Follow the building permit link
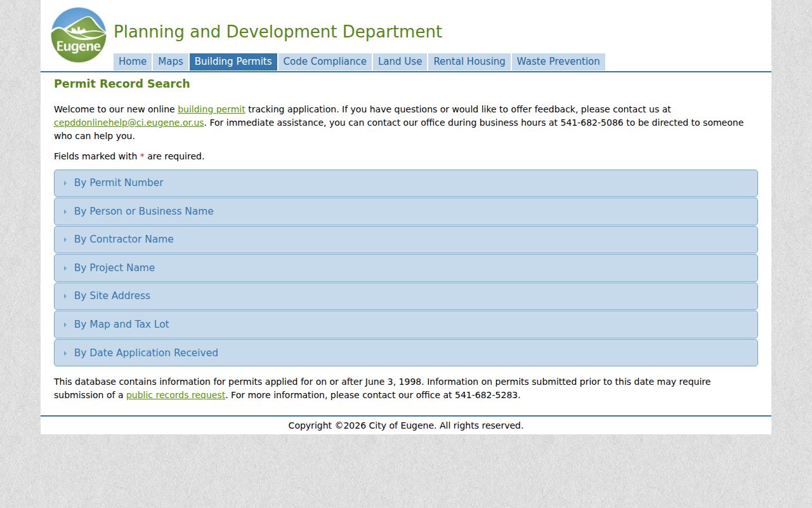Image resolution: width=812 pixels, height=508 pixels. pyautogui.click(x=211, y=109)
